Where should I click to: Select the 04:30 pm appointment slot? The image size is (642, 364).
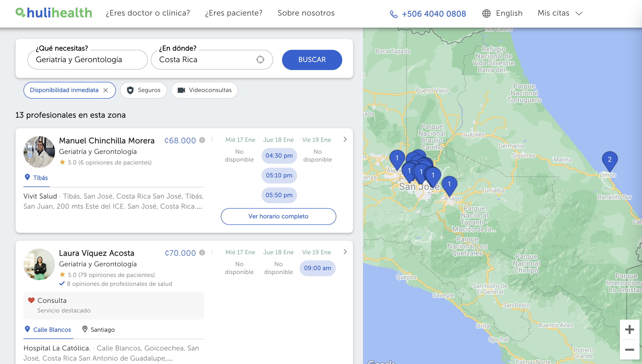click(279, 156)
